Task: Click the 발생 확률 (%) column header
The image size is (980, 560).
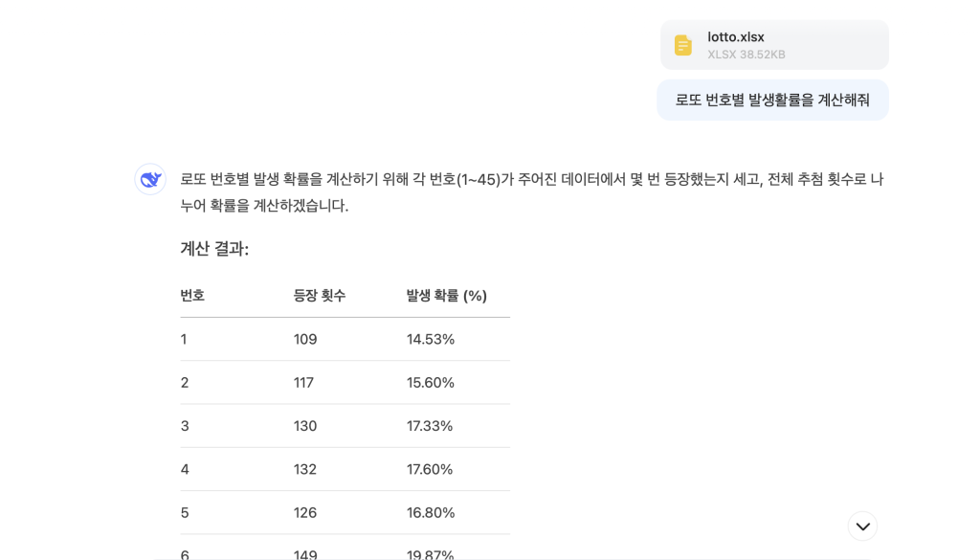Action: 447,296
